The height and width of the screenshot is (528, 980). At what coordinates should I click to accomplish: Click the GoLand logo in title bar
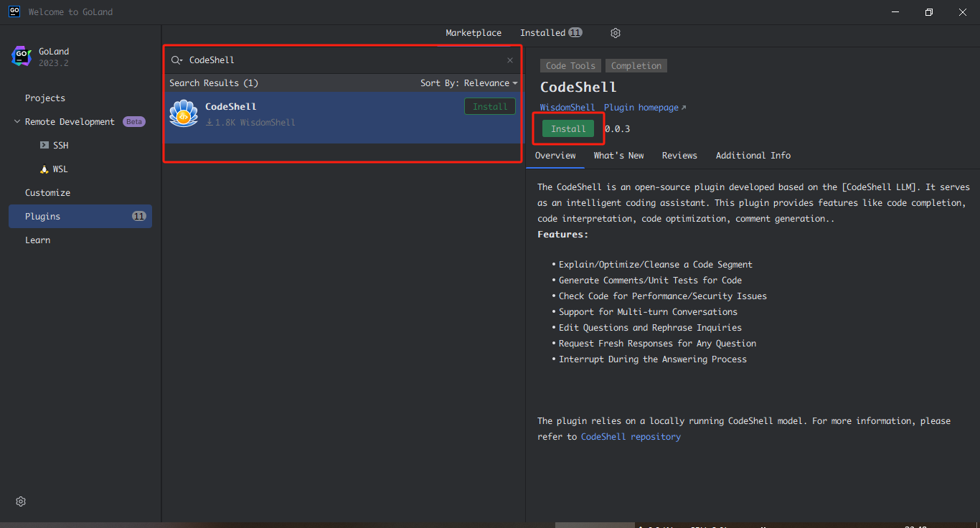click(14, 11)
